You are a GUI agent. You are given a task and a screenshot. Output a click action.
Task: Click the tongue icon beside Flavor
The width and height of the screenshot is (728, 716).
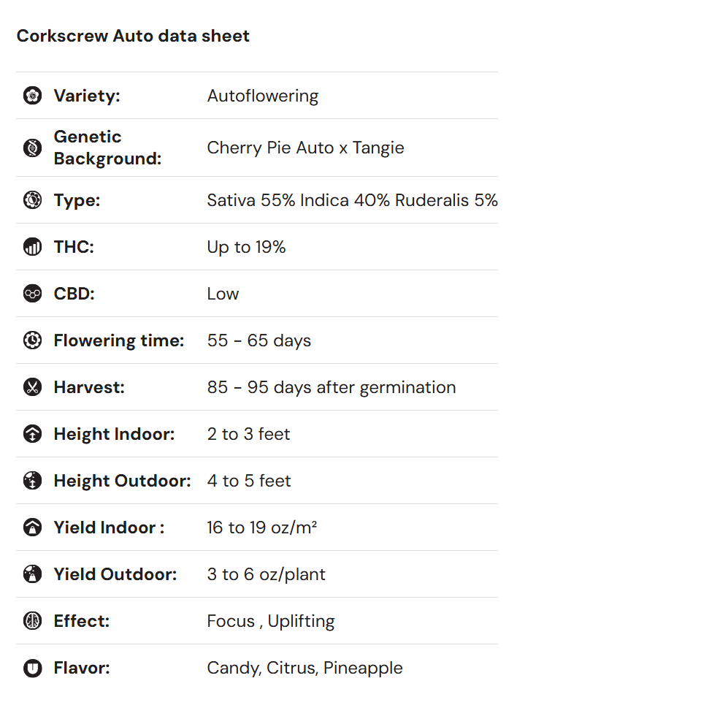point(32,668)
